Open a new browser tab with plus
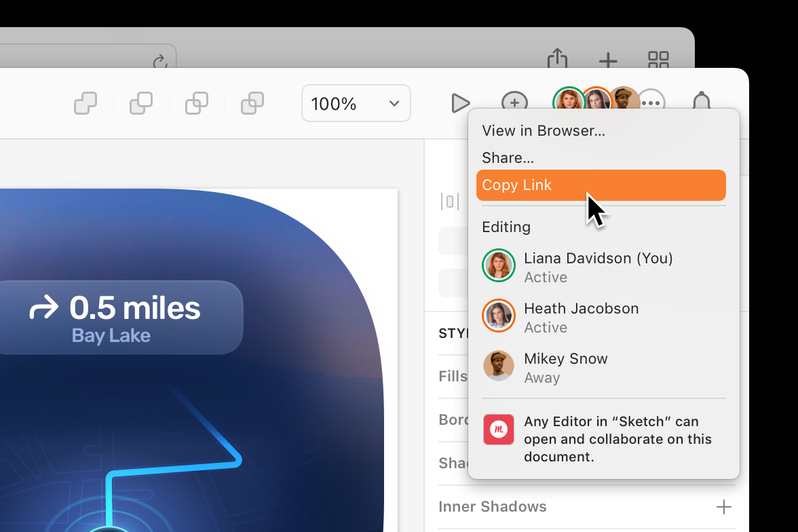 (608, 60)
